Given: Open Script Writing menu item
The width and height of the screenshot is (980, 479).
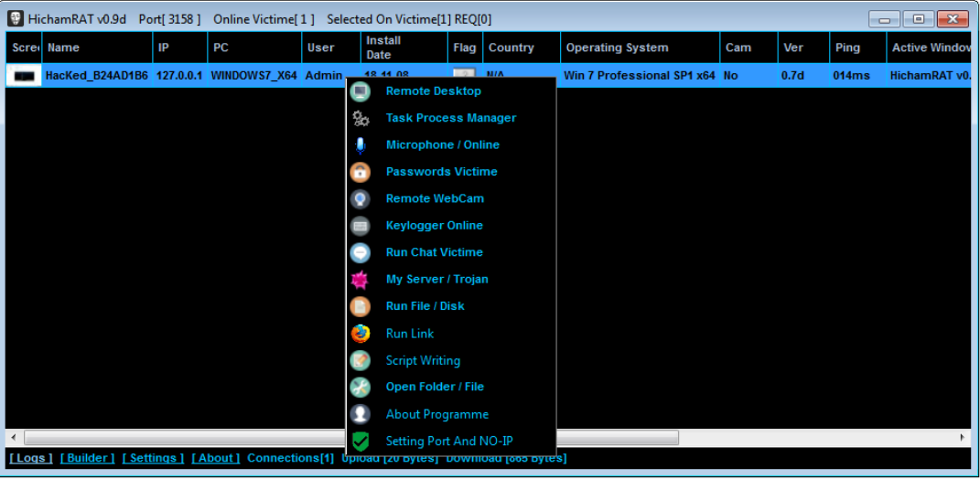Looking at the screenshot, I should point(423,360).
